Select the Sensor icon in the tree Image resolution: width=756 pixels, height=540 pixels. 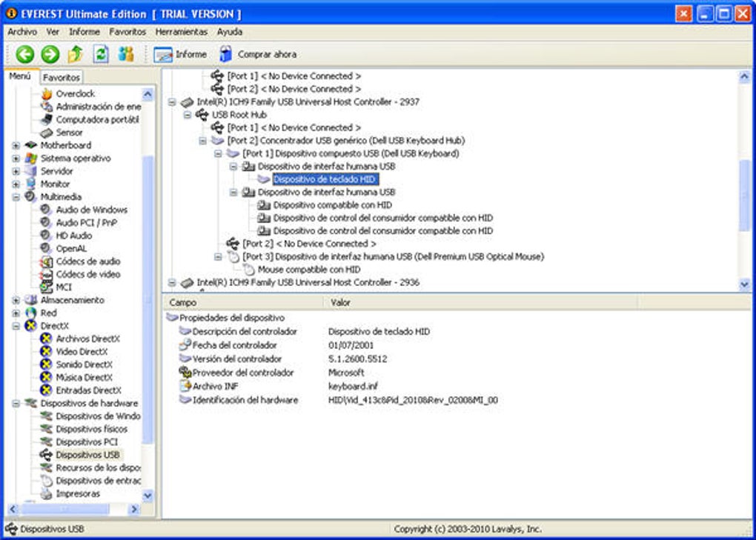[x=47, y=133]
